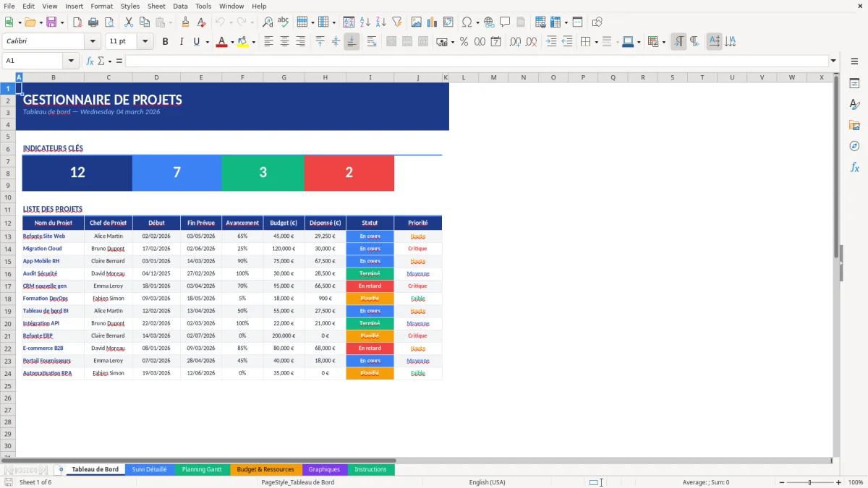Screen dimensions: 868x488
Task: Open the Function Wizard fx icon
Action: point(90,61)
